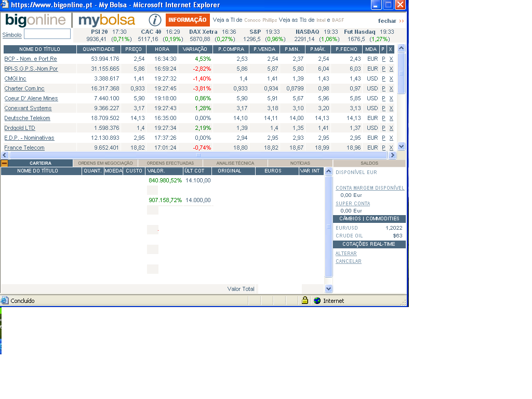Click the VAR INT portfolio column header
The width and height of the screenshot is (532, 399).
(x=311, y=171)
